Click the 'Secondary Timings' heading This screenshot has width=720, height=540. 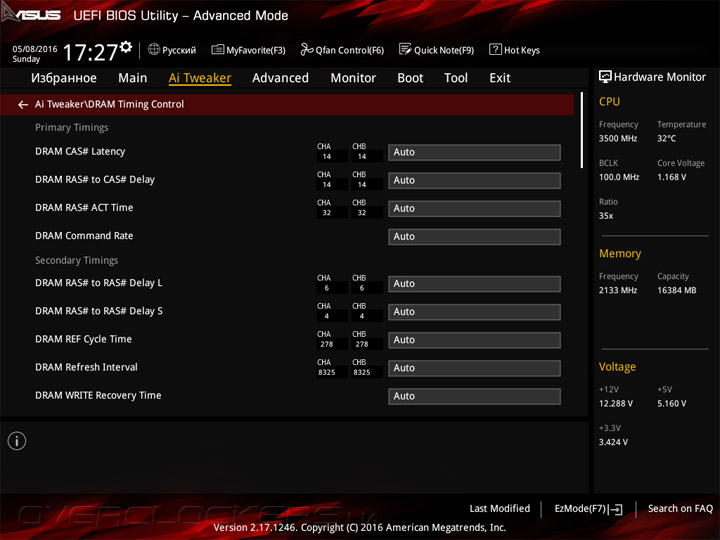[x=77, y=260]
